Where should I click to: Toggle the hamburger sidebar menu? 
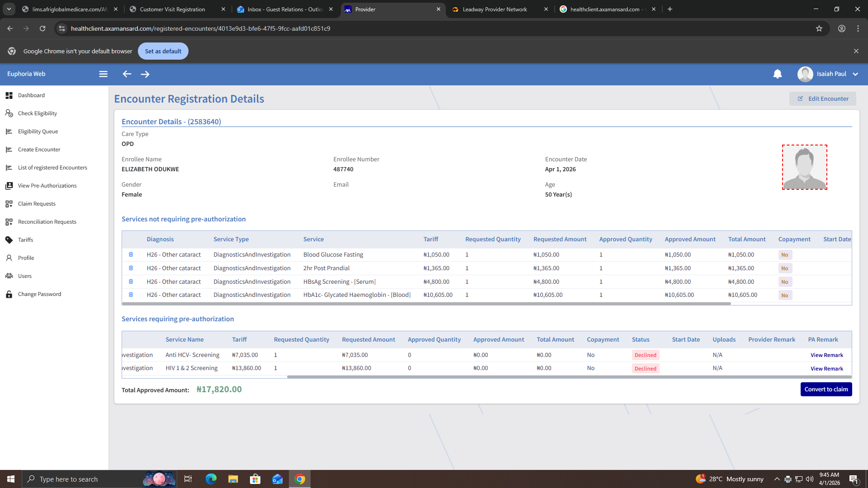coord(103,74)
